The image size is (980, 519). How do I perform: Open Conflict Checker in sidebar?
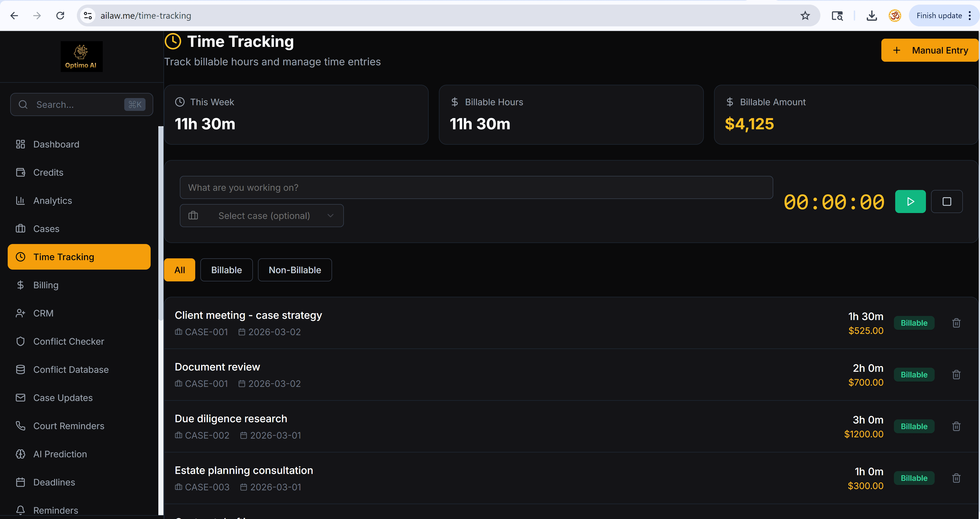pyautogui.click(x=68, y=342)
